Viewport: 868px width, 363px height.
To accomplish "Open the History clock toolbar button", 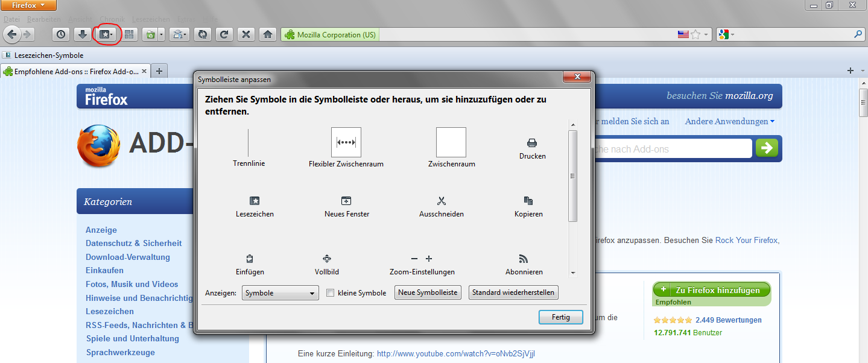I will coord(61,35).
